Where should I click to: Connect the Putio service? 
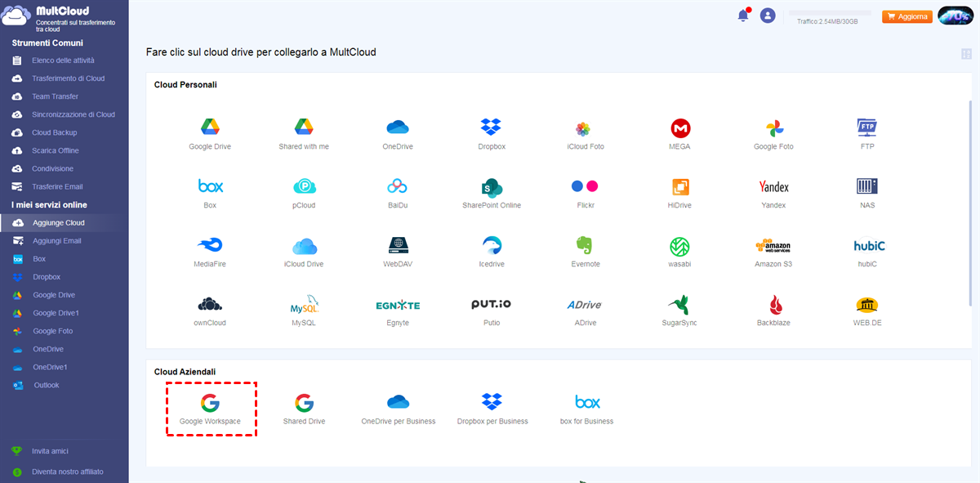click(x=492, y=304)
